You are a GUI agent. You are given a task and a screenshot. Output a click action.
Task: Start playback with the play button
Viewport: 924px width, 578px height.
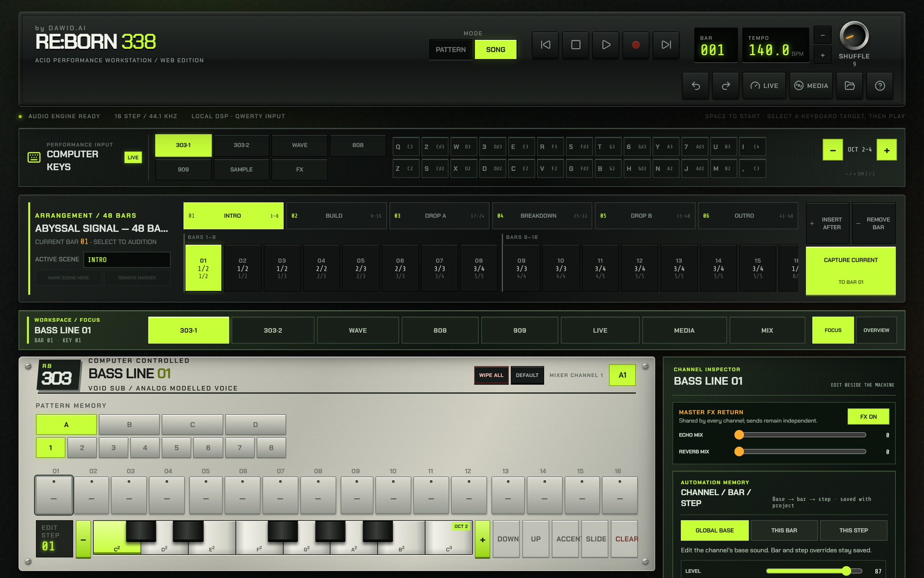pos(606,45)
